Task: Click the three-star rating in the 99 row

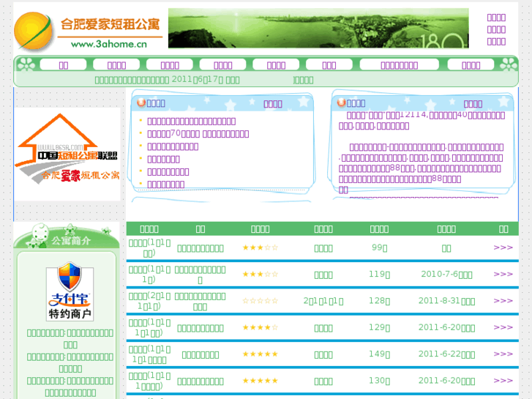Action: (x=261, y=247)
